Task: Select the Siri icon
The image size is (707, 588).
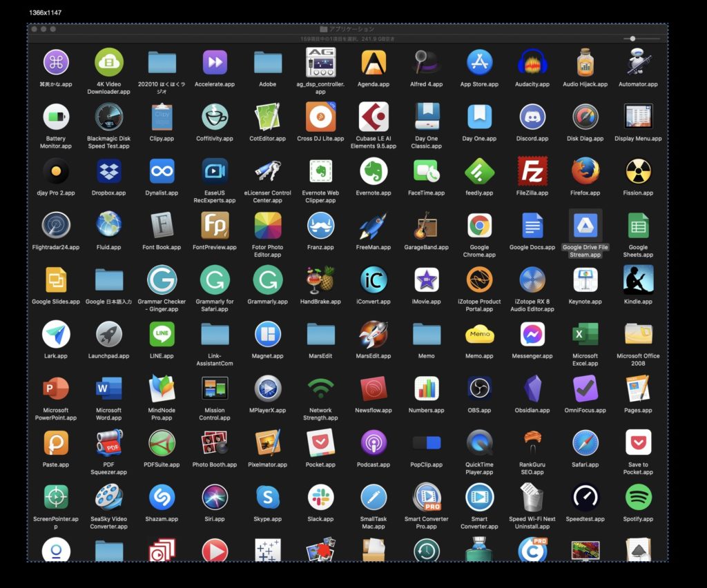Action: [215, 498]
